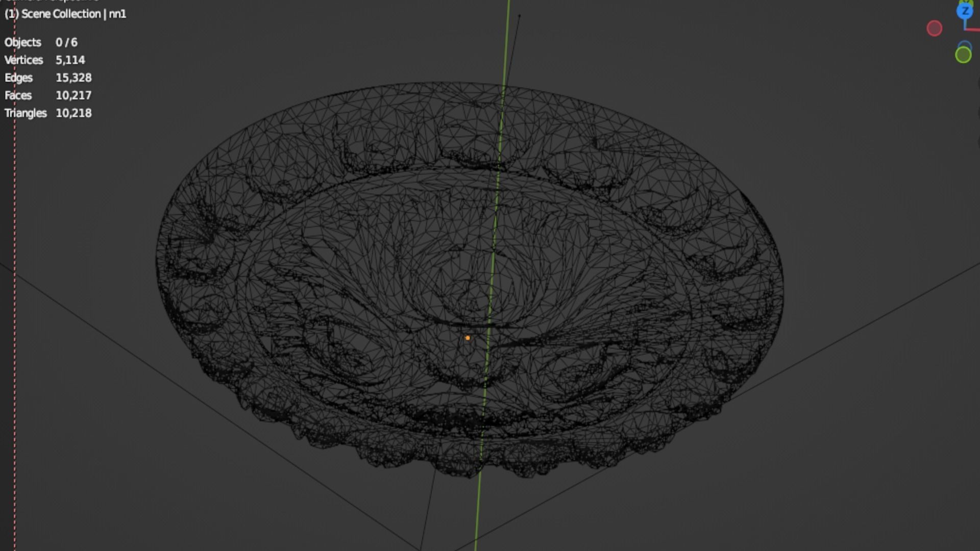Click the Vertices value 5,114
Viewport: 980px width, 551px height.
click(x=70, y=60)
